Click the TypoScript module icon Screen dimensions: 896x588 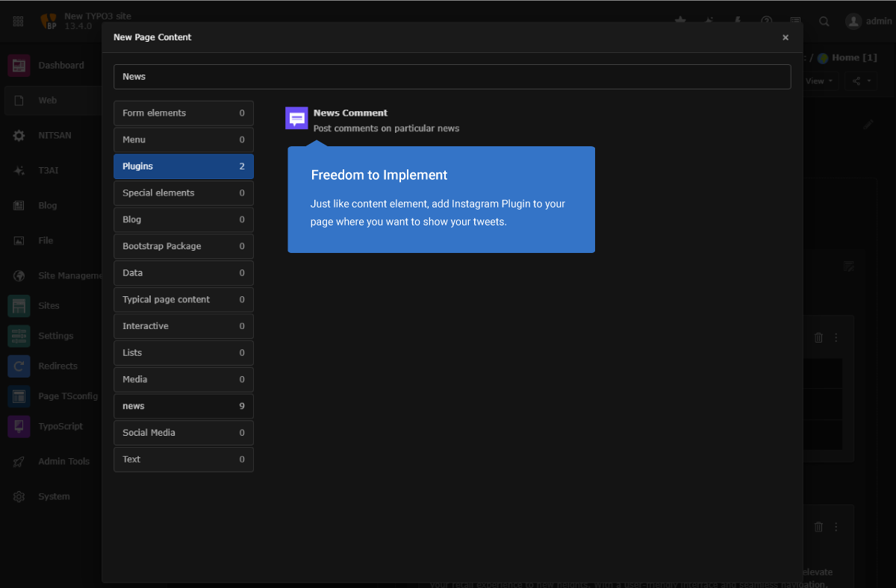pos(18,426)
